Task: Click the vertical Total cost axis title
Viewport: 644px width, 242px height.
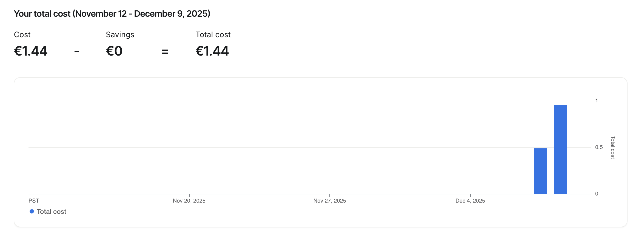Action: coord(613,147)
